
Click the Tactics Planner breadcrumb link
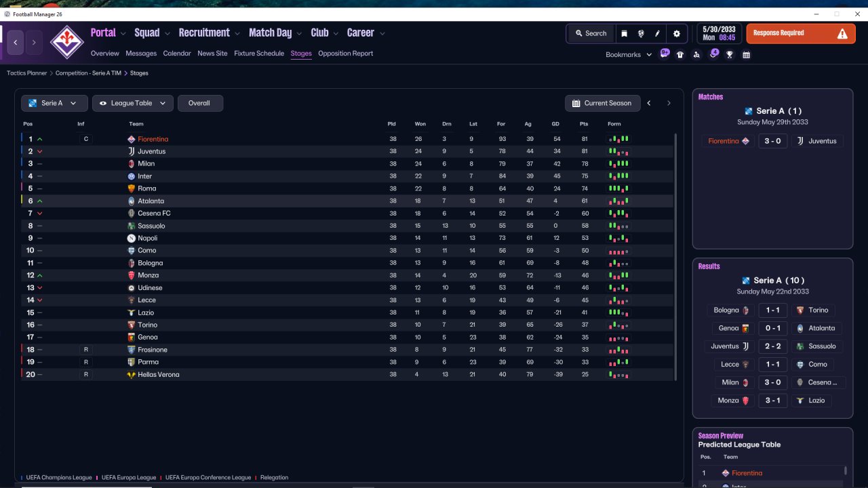pos(27,73)
